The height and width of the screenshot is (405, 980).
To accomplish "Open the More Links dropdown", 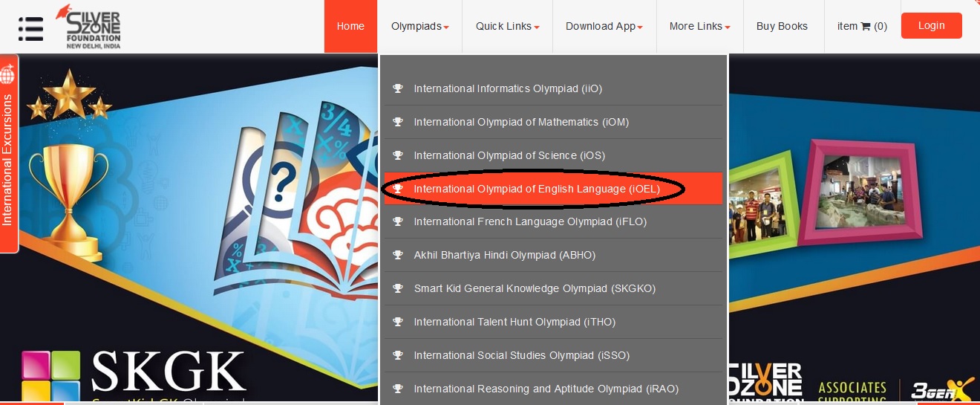I will pyautogui.click(x=699, y=26).
